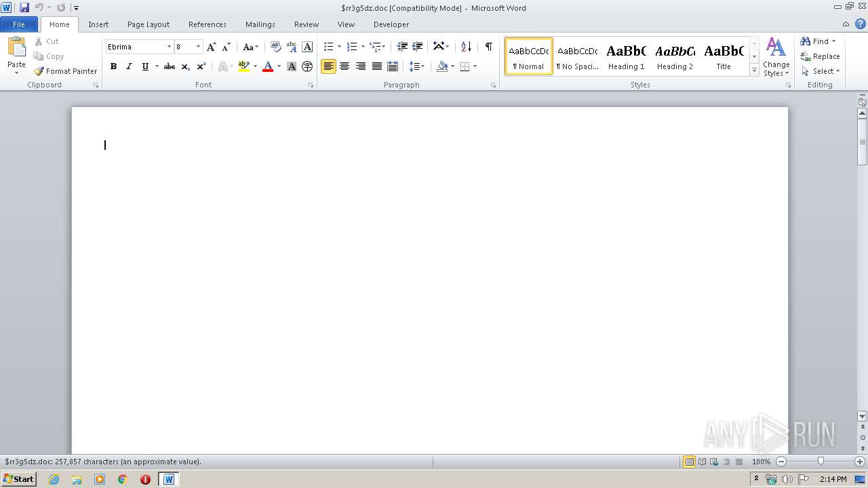The height and width of the screenshot is (488, 868).
Task: Click the Character Border icon
Action: click(307, 47)
